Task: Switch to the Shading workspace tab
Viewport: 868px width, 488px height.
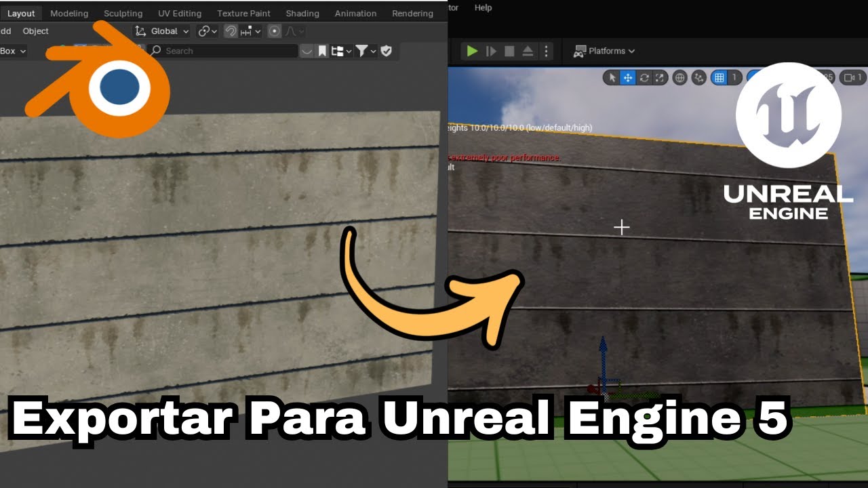Action: coord(302,14)
